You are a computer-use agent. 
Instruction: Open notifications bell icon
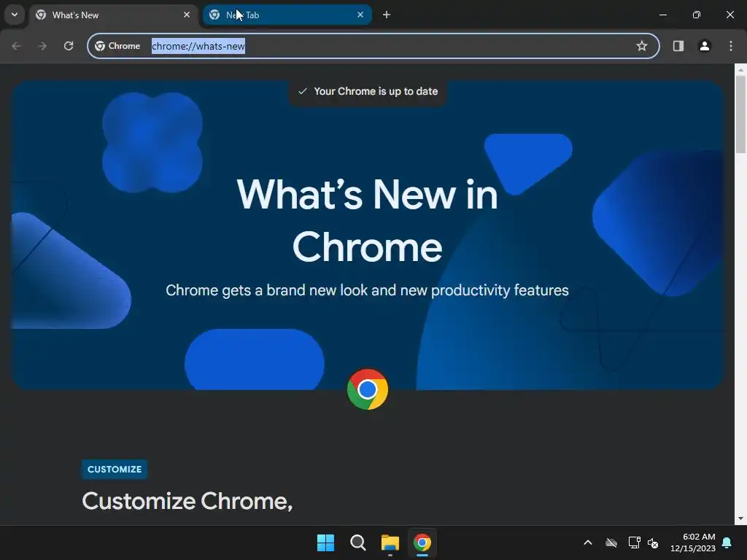[727, 542]
